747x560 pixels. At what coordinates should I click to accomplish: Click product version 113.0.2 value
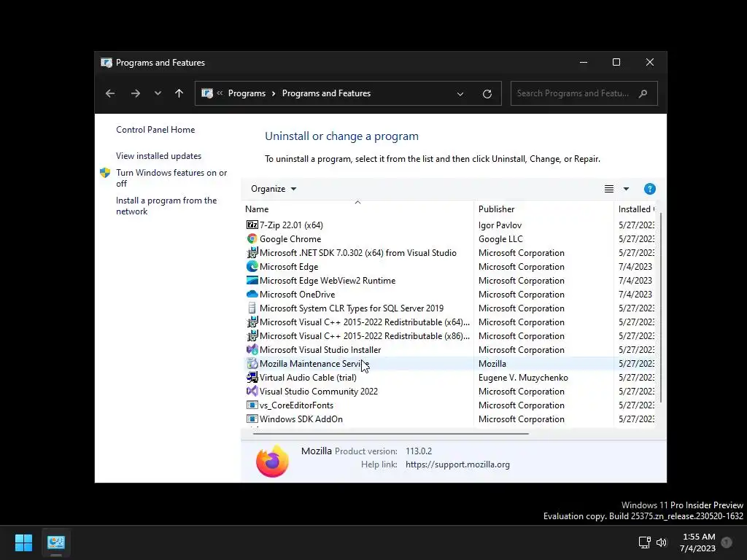click(x=419, y=451)
